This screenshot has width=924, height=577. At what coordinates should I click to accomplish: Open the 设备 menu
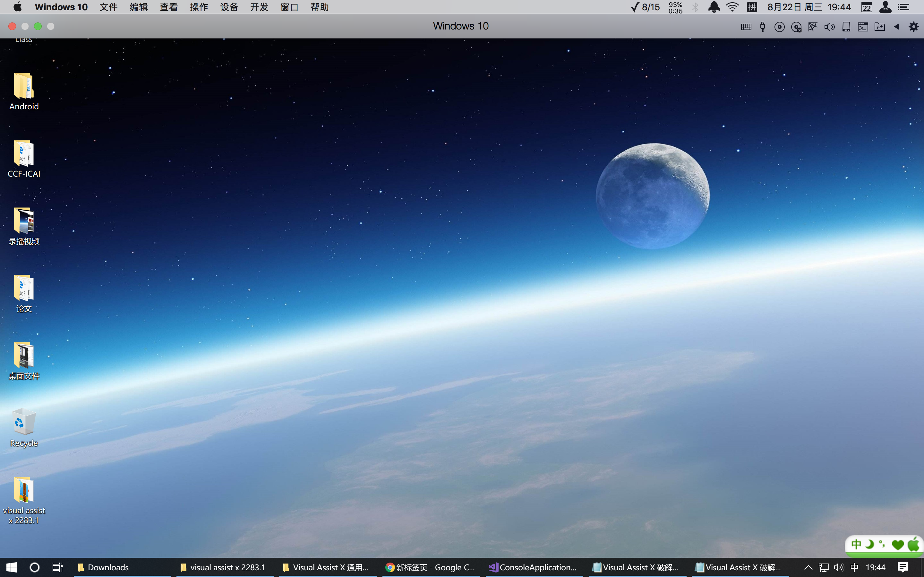229,7
